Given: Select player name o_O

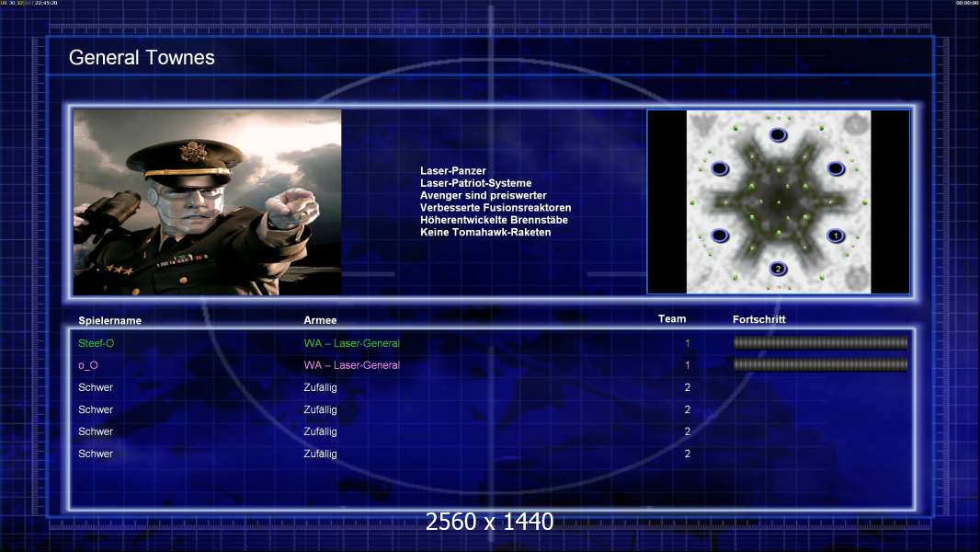Looking at the screenshot, I should point(88,365).
